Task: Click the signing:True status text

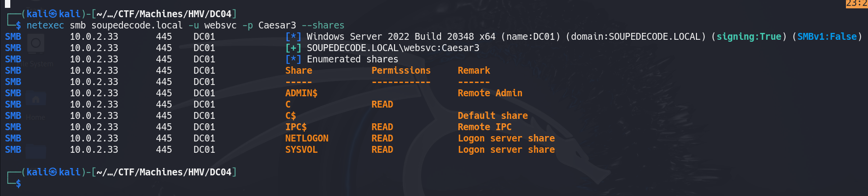Action: (749, 37)
